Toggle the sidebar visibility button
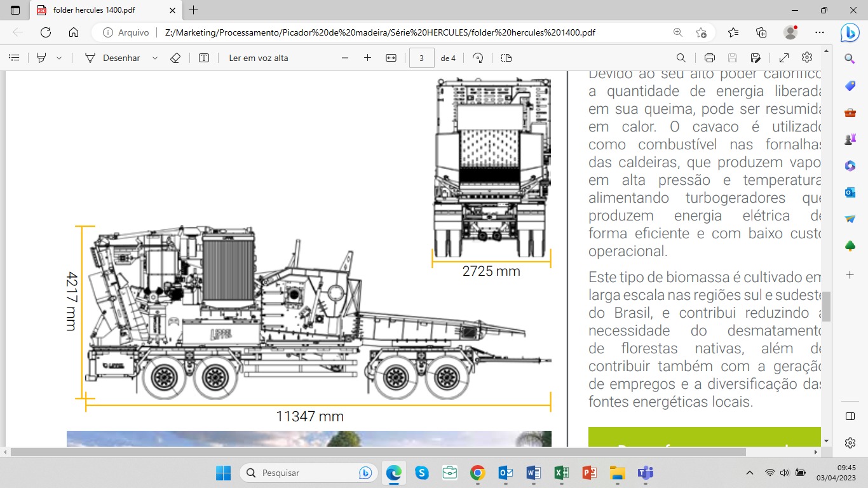 (x=850, y=416)
